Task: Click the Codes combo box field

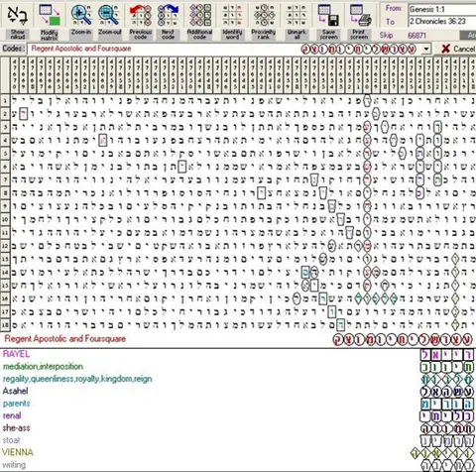Action: point(229,49)
